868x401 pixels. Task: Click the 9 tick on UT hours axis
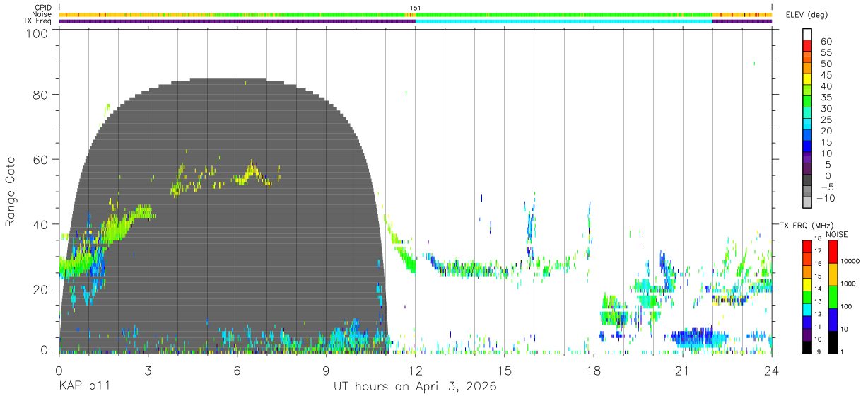pos(326,370)
